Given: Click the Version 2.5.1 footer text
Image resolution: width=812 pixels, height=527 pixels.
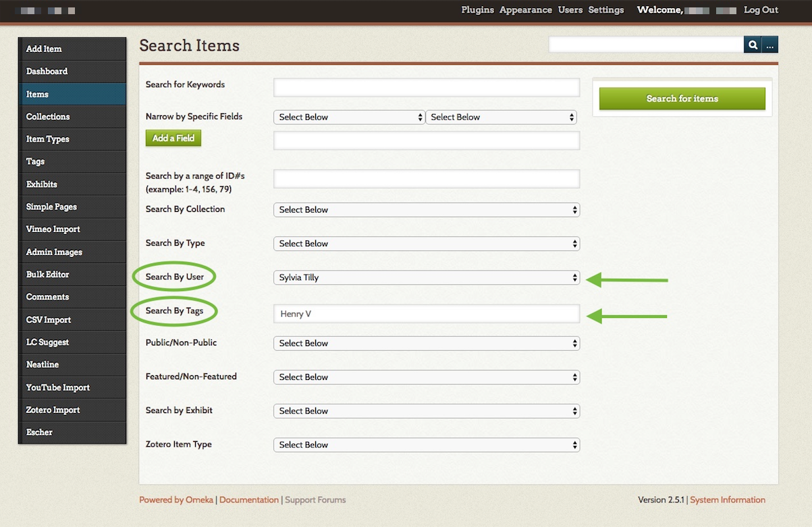Looking at the screenshot, I should pos(661,500).
